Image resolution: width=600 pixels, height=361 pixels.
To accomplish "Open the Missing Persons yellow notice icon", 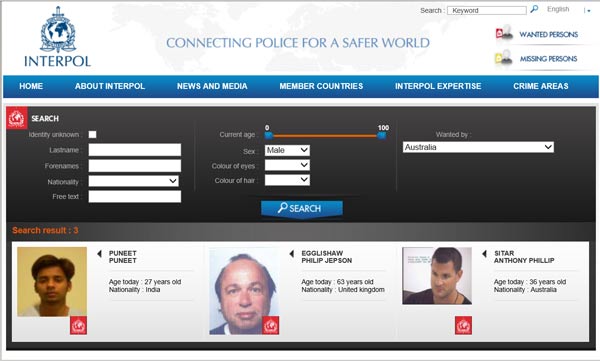I will click(504, 58).
